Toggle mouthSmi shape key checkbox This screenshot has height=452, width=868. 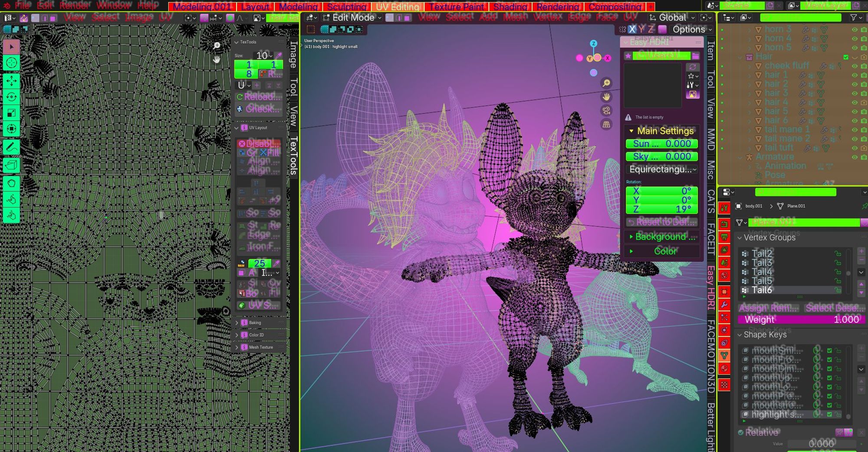829,350
